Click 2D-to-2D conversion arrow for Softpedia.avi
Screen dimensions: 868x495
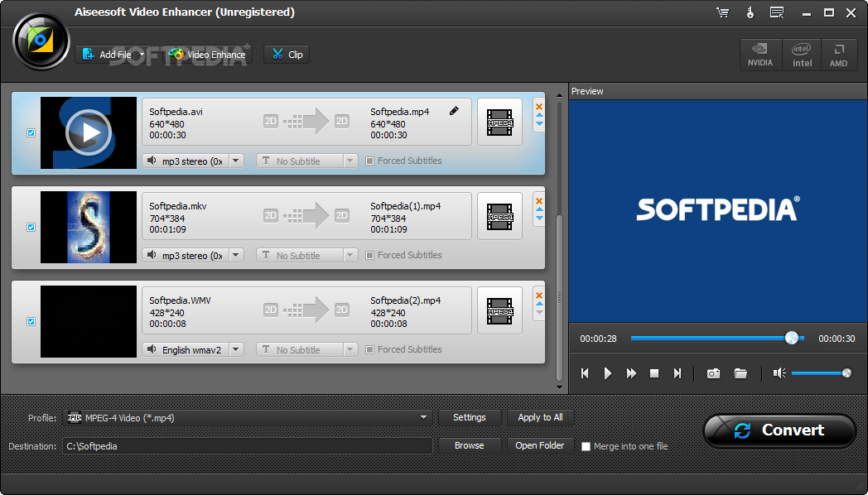coord(306,121)
